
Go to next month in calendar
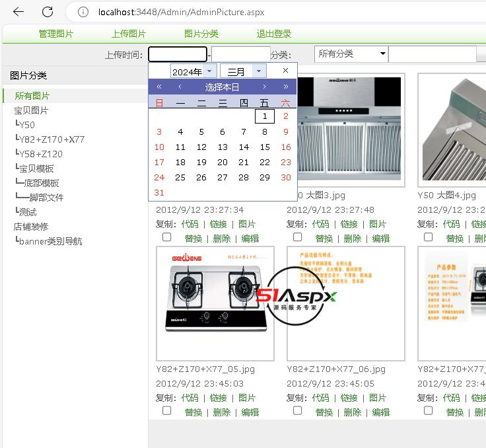[264, 87]
